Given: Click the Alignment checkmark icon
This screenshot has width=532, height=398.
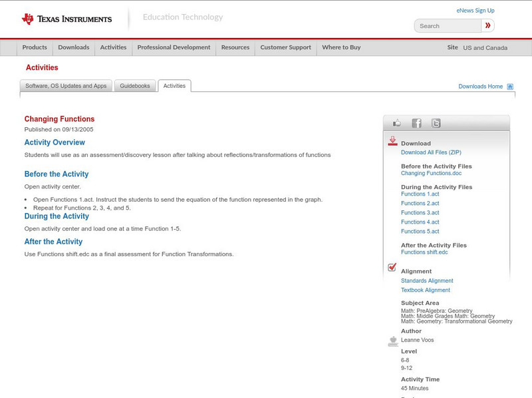Looking at the screenshot, I should click(391, 266).
